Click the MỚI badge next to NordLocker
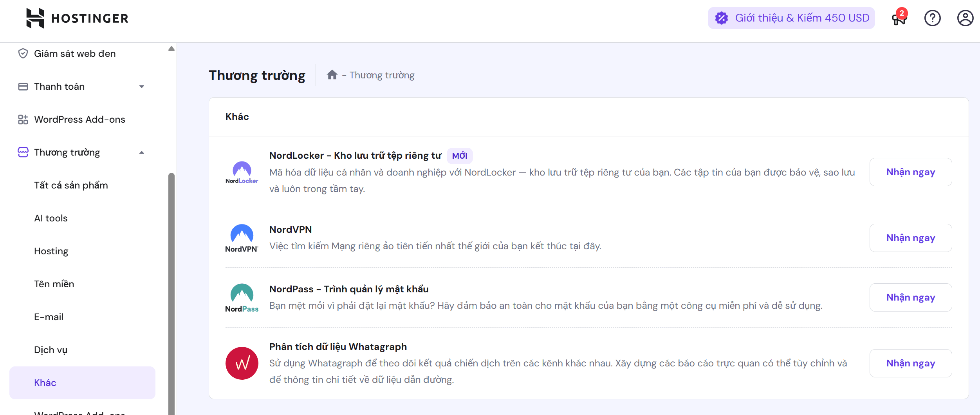Viewport: 980px width, 415px height. tap(460, 156)
